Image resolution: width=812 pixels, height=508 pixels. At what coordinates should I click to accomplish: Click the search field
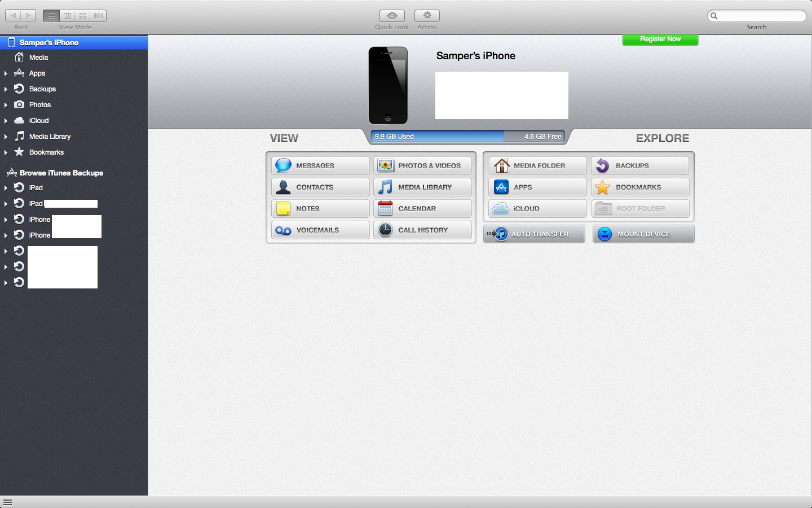tap(757, 16)
